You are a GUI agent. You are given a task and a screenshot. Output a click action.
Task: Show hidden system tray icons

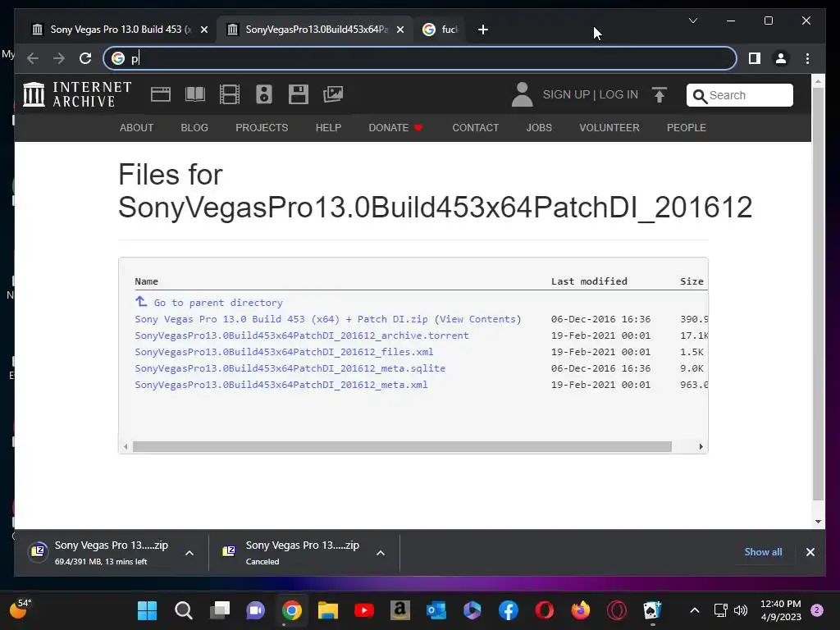coord(694,610)
